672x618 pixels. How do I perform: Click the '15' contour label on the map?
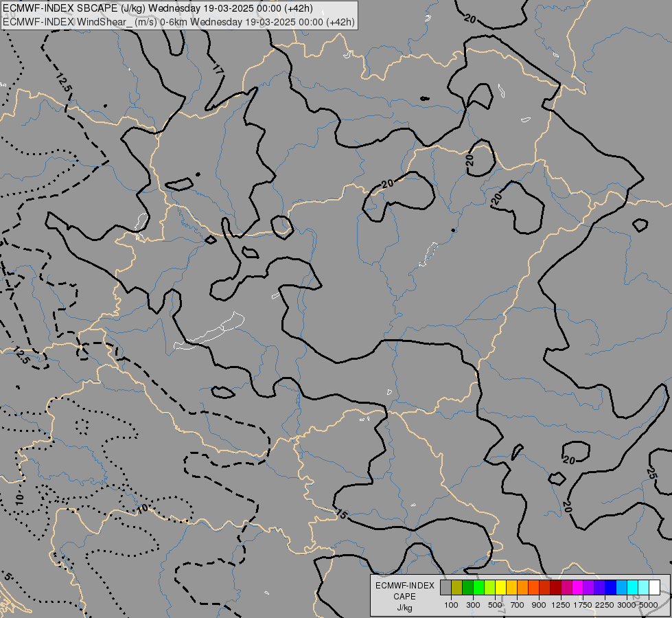(x=342, y=514)
